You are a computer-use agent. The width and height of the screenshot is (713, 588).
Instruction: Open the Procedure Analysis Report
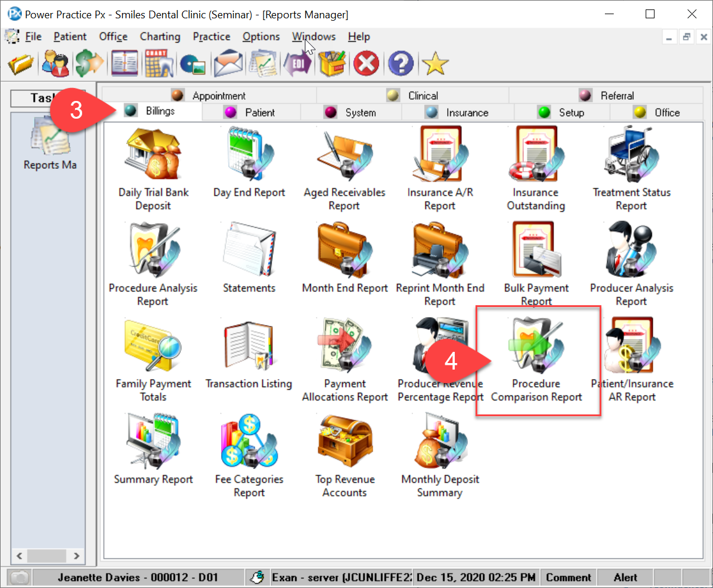153,265
